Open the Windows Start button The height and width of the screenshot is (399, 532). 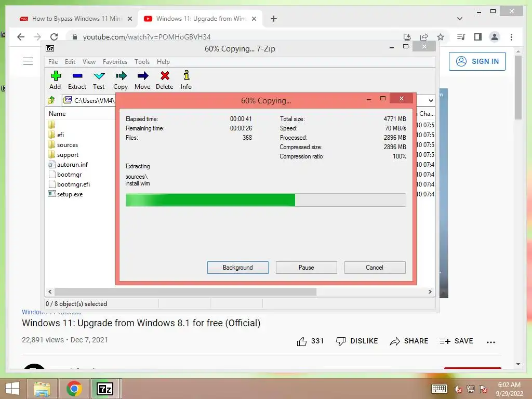click(12, 389)
